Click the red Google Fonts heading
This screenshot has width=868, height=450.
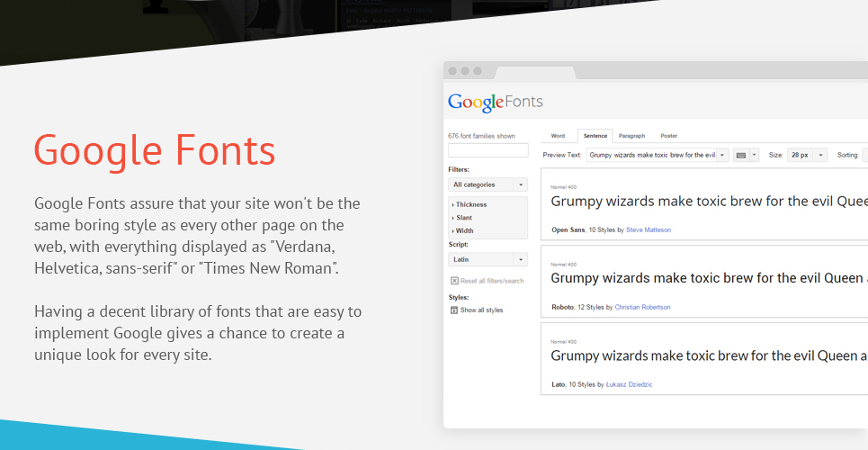coord(155,150)
